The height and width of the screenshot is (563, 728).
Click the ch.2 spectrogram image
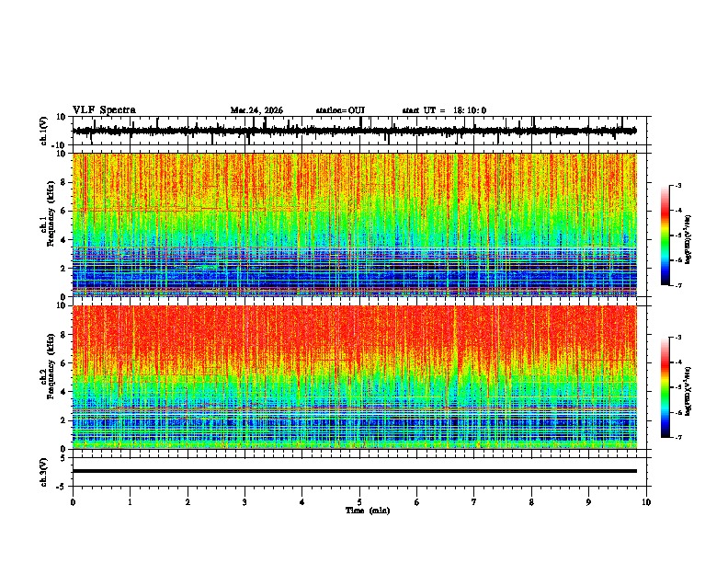tap(355, 377)
